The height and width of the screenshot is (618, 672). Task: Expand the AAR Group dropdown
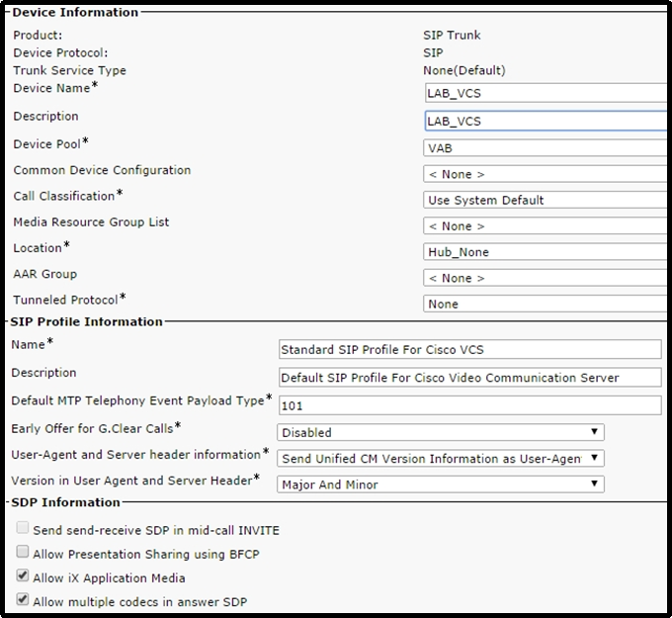[546, 278]
